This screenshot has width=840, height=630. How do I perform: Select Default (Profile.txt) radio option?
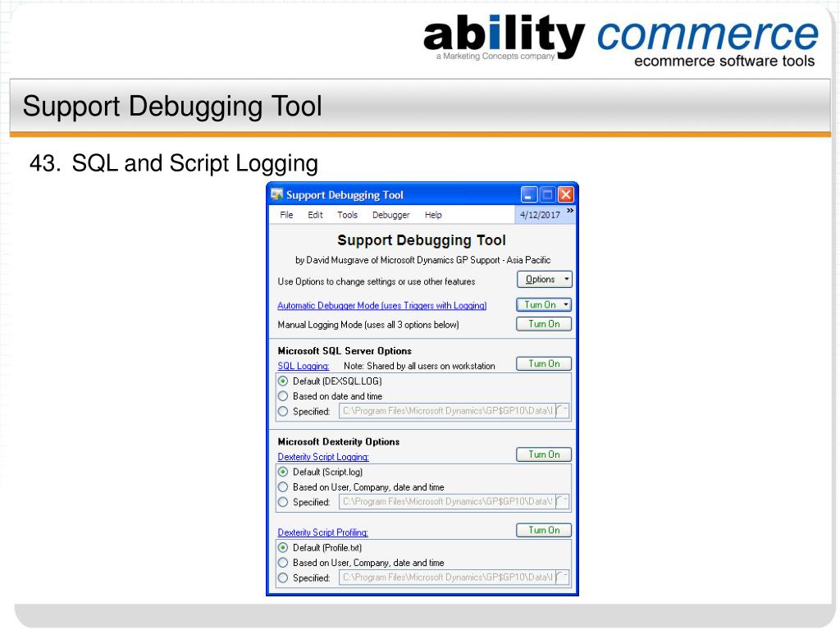pyautogui.click(x=283, y=547)
